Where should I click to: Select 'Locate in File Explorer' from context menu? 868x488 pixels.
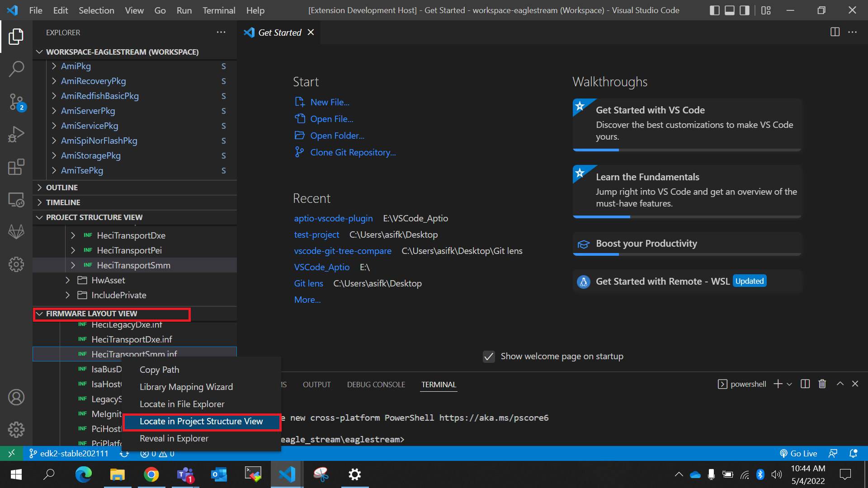pyautogui.click(x=182, y=404)
